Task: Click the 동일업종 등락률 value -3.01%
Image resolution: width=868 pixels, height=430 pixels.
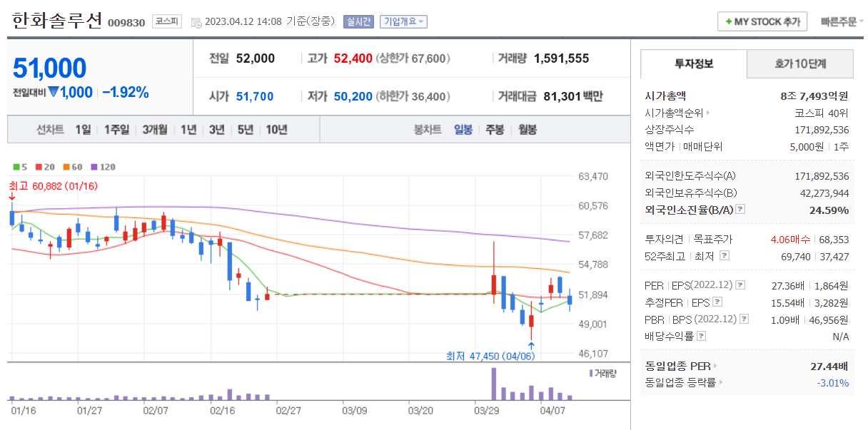Action: pyautogui.click(x=833, y=383)
